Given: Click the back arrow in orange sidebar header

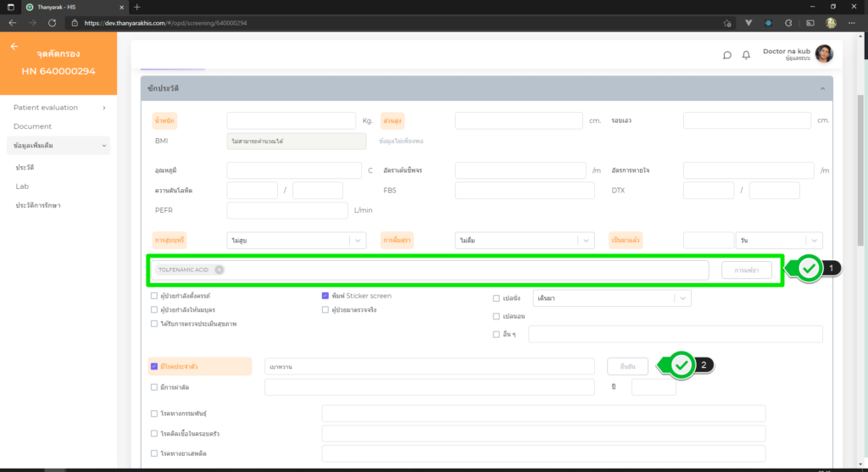Looking at the screenshot, I should (x=14, y=47).
